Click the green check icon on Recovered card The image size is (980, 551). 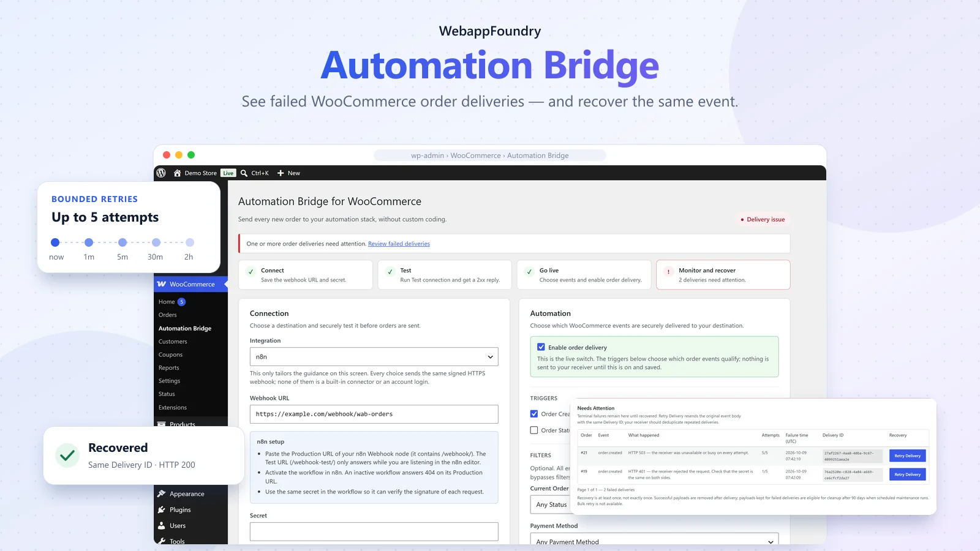pos(67,455)
